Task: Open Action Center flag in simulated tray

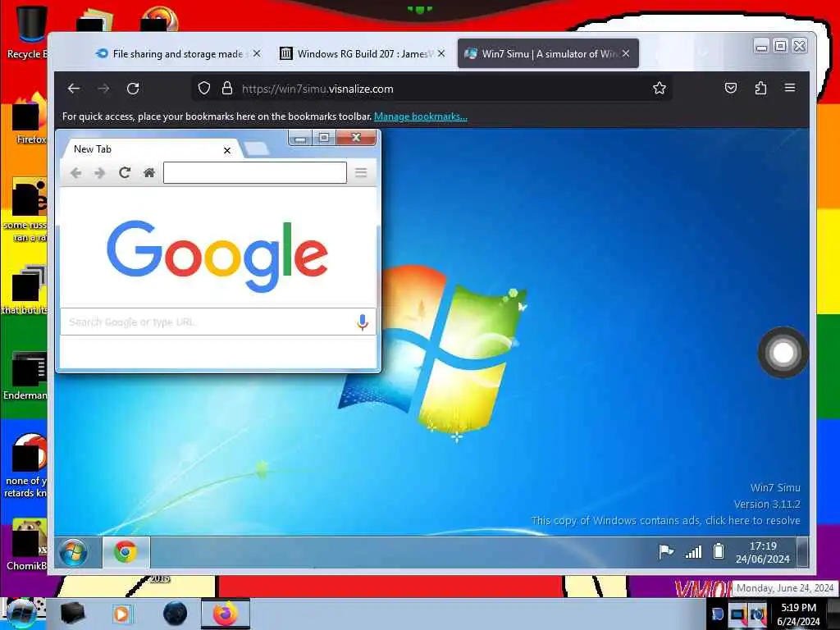Action: pos(666,551)
